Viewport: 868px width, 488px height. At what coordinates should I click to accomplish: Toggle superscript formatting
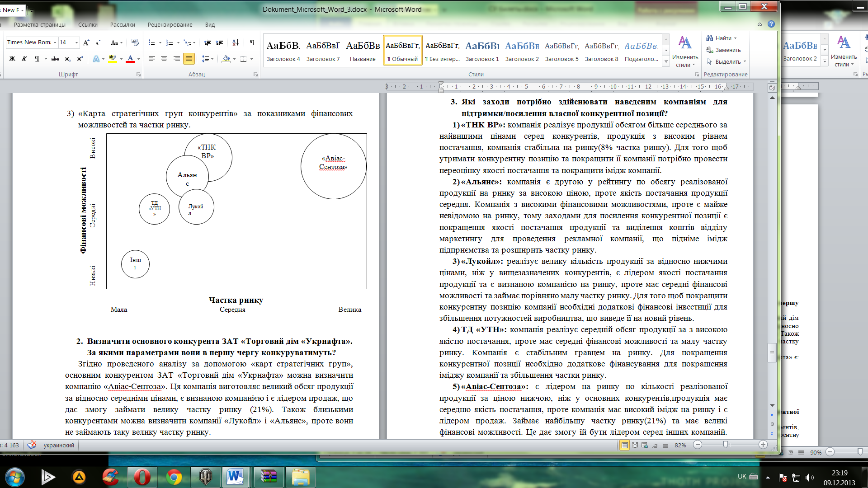(80, 59)
